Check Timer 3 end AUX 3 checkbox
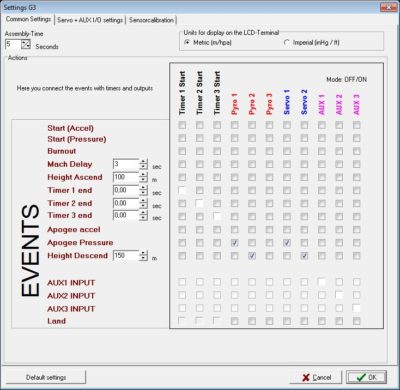 [357, 216]
